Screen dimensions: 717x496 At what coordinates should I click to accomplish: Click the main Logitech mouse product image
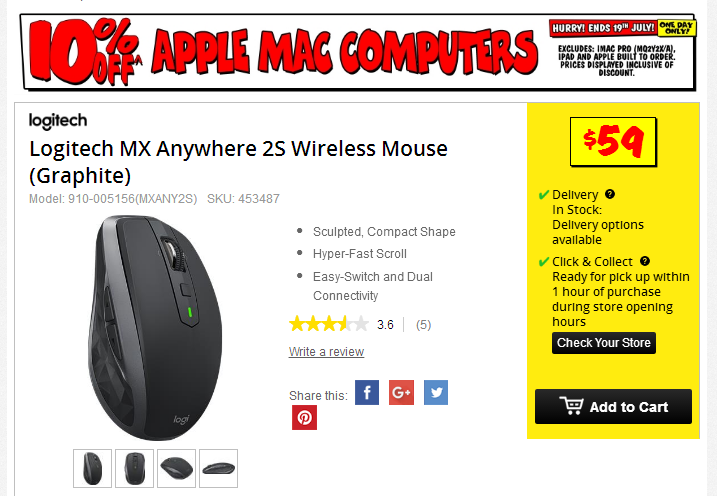pyautogui.click(x=155, y=328)
